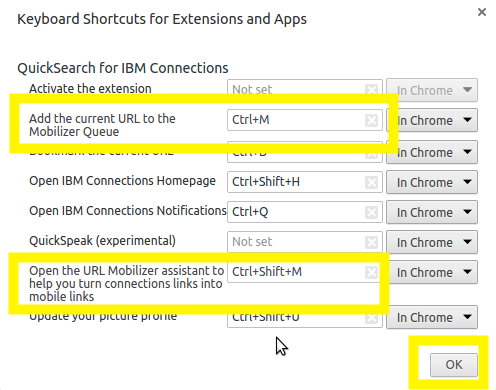Click the Open the URL Mobilizer assistant label
This screenshot has width=496, height=390.
point(127,283)
